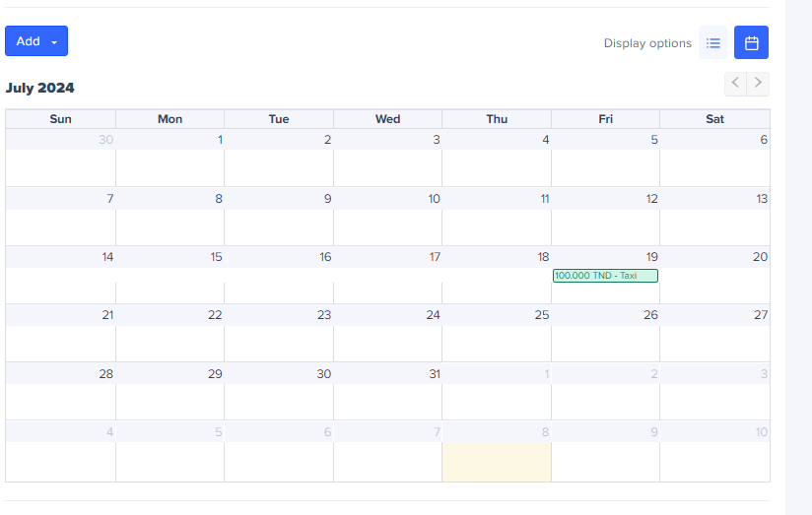The height and width of the screenshot is (515, 812).
Task: Go to previous month
Action: (735, 84)
